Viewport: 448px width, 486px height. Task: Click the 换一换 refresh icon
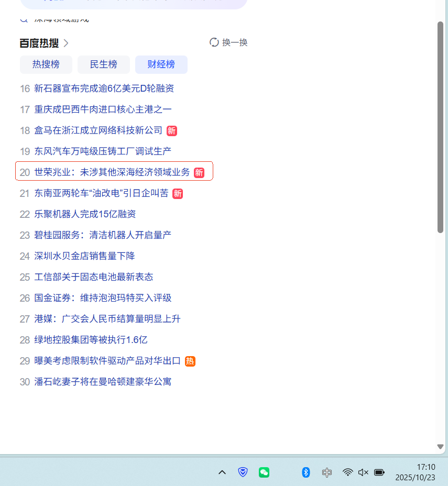[214, 42]
